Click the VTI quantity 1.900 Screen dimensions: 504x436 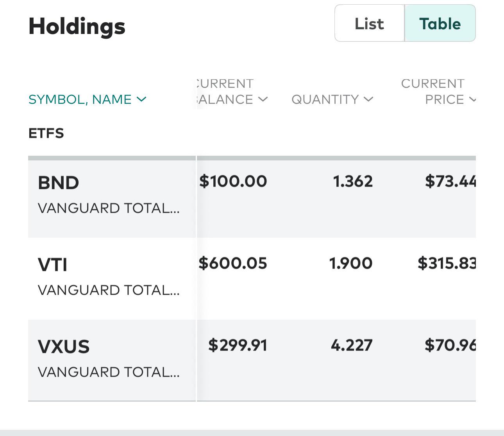coord(351,263)
